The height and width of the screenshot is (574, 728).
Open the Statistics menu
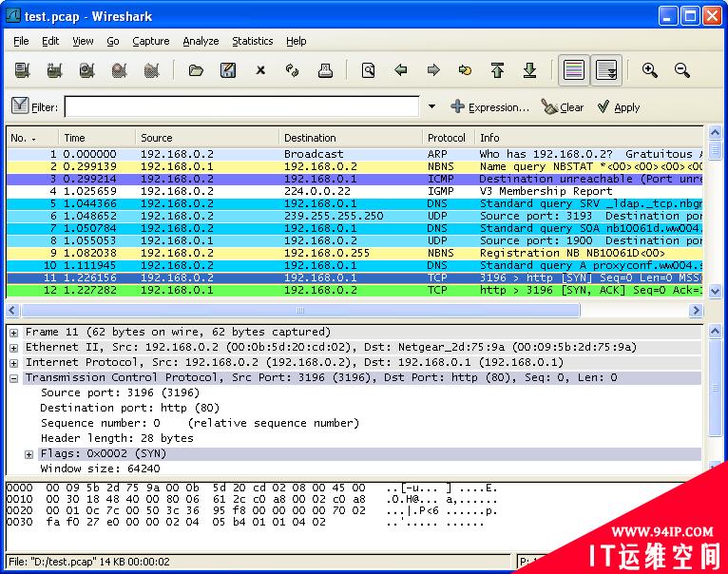coord(253,41)
